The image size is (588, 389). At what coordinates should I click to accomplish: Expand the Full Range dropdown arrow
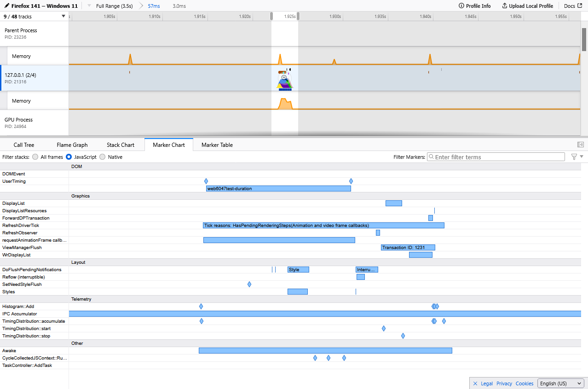pos(89,6)
